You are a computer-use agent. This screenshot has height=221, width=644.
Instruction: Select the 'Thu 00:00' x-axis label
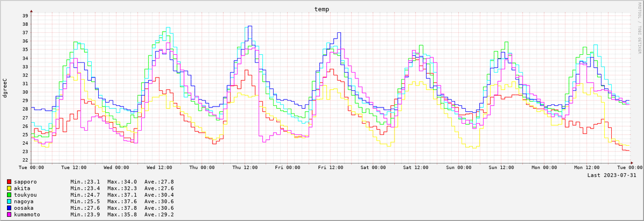click(203, 167)
